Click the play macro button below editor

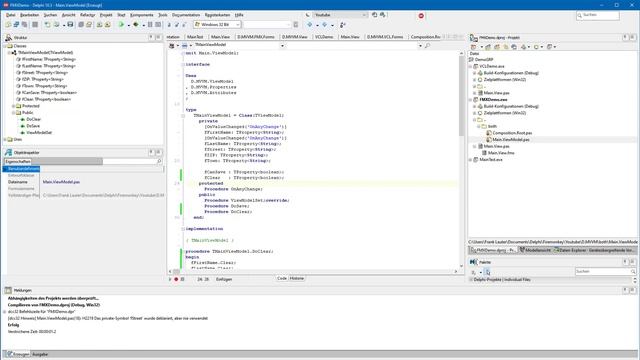pos(170,279)
